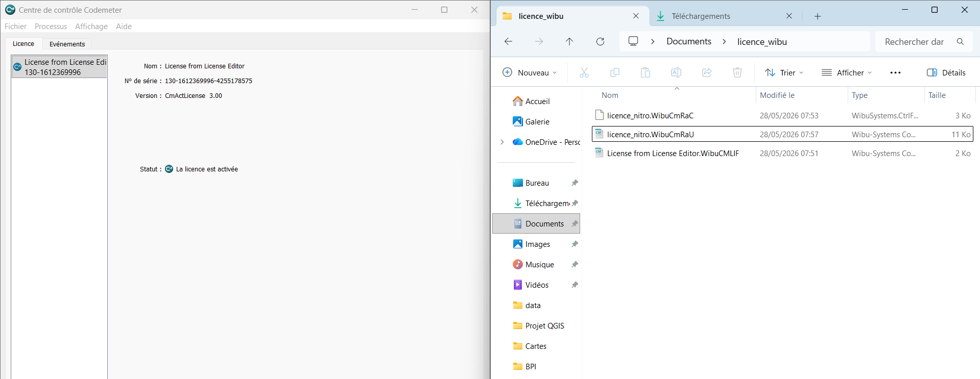Minimize the CodeMeter control center window
This screenshot has width=980, height=379.
coord(415,10)
